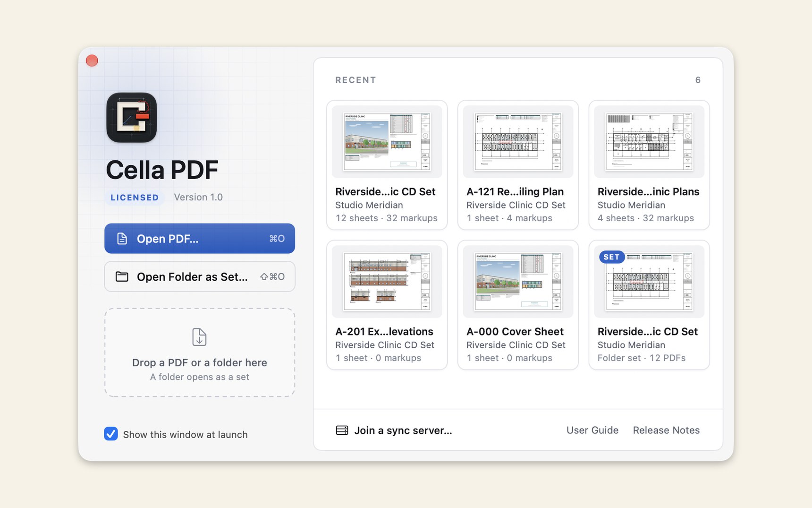Screen dimensions: 812x508
Task: Click Open Folder as Set... button
Action: coord(200,276)
